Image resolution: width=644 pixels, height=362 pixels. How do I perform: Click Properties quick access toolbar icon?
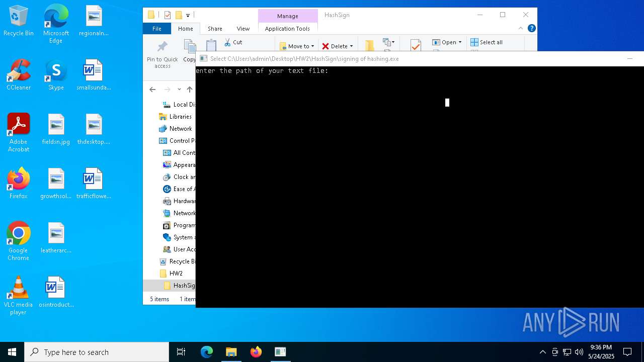(x=168, y=15)
